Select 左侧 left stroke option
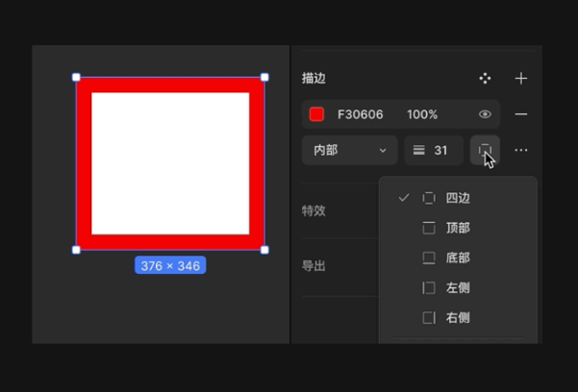Screen dimensions: 578x392 pos(458,287)
